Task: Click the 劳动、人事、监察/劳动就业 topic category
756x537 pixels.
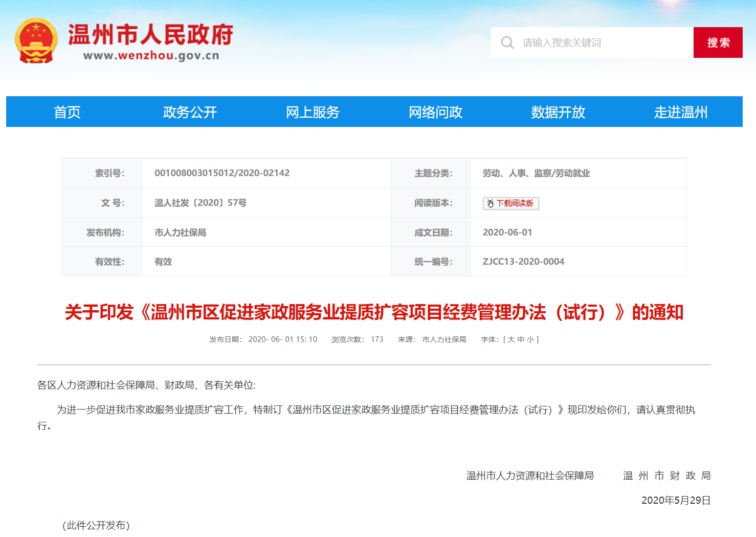Action: (536, 173)
